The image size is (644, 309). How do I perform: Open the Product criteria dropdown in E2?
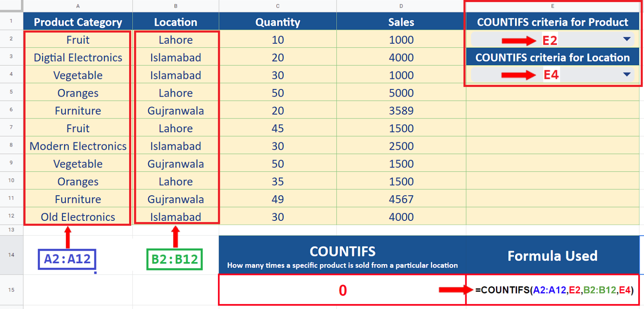(x=627, y=39)
